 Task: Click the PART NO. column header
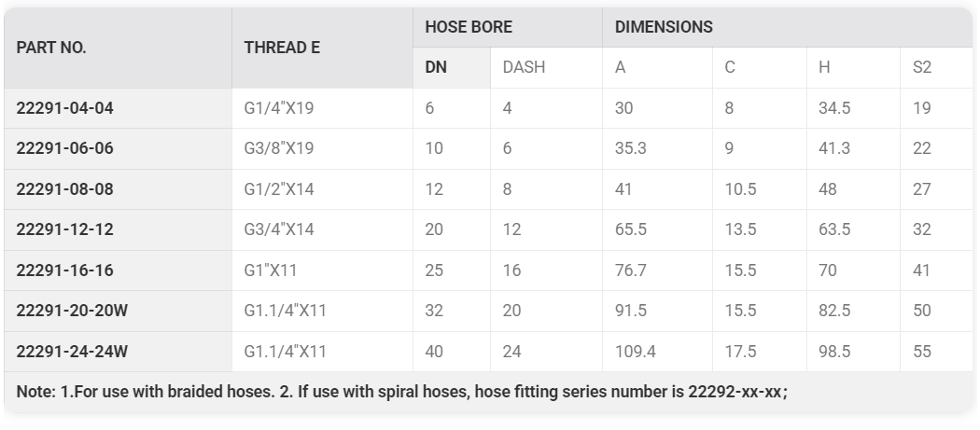(51, 48)
